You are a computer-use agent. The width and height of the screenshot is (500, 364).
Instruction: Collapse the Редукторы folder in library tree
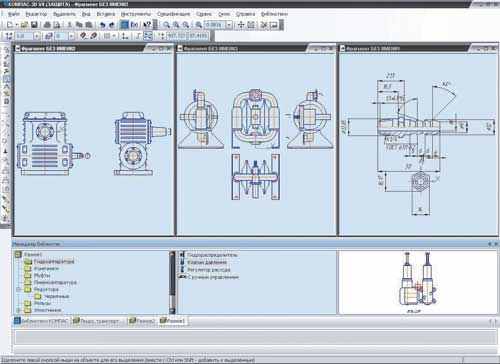coord(19,289)
